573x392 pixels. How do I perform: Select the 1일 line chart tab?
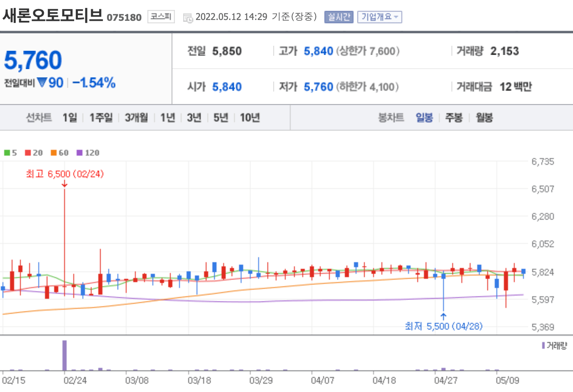(70, 118)
